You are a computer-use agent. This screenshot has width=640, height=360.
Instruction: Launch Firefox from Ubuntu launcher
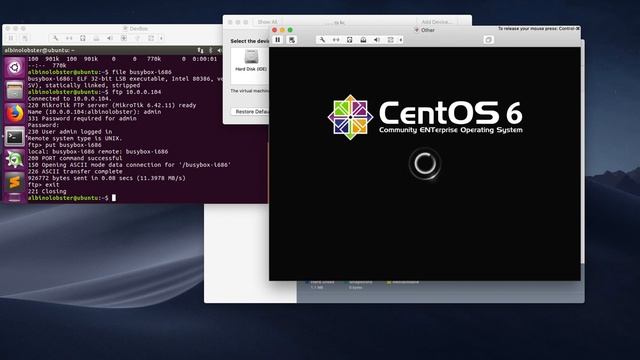point(14,113)
